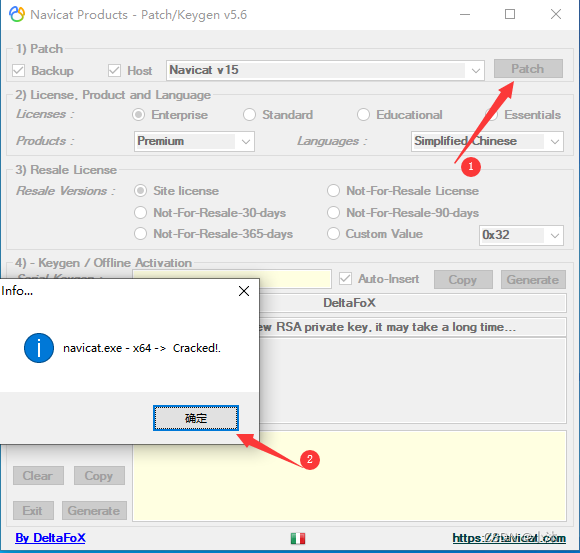
Task: Toggle the Backup checkbox
Action: tap(18, 70)
